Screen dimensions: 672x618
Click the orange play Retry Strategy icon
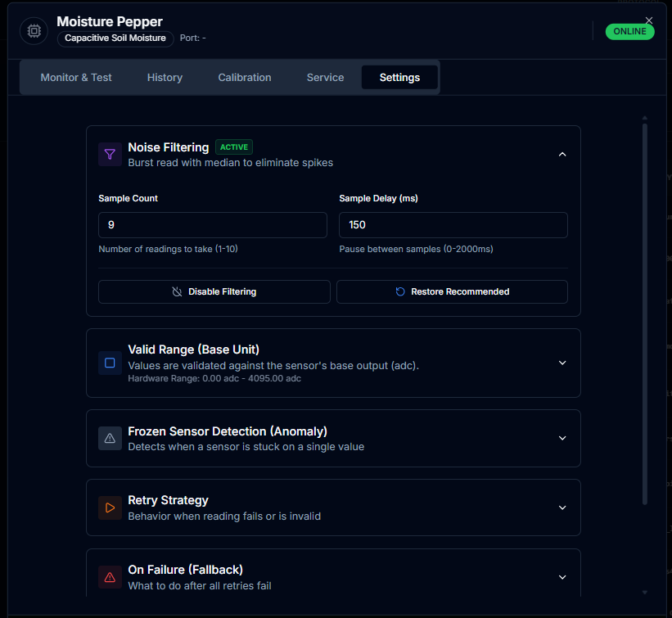point(110,507)
